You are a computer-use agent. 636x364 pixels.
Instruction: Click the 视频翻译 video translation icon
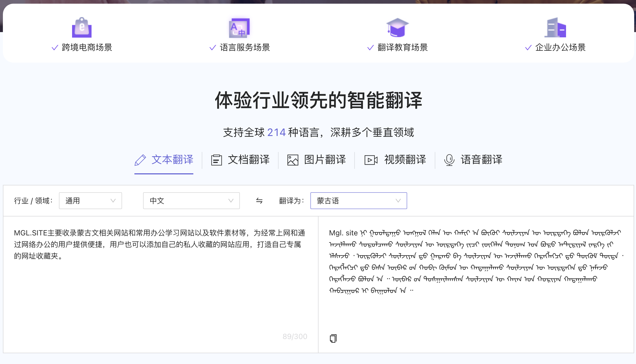[x=371, y=160]
